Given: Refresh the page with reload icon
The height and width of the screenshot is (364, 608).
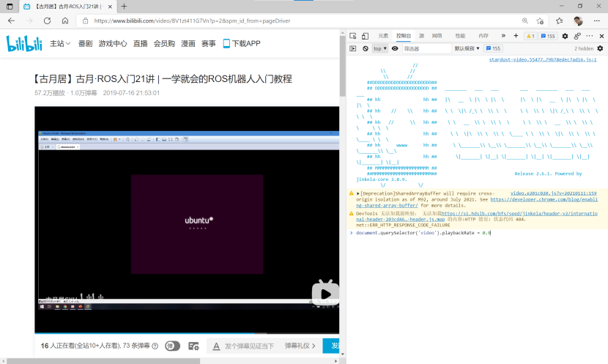Looking at the screenshot, I should 47,21.
